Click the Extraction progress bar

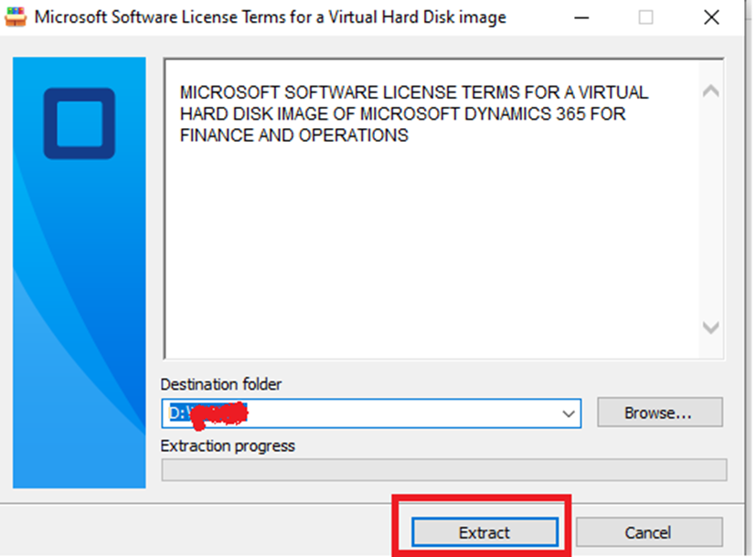coord(444,470)
